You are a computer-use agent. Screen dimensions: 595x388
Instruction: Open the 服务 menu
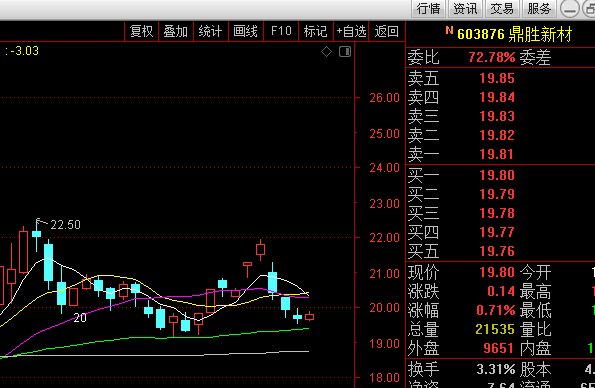[539, 8]
